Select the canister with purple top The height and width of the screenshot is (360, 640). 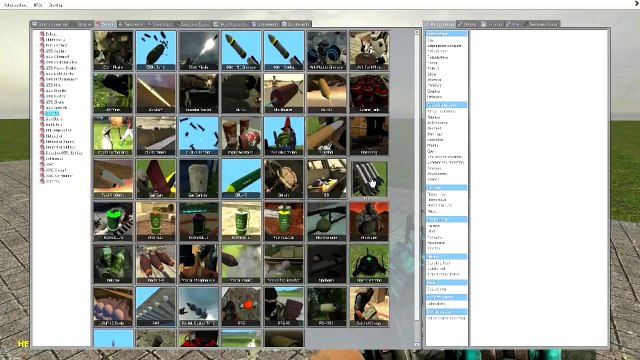click(x=198, y=221)
